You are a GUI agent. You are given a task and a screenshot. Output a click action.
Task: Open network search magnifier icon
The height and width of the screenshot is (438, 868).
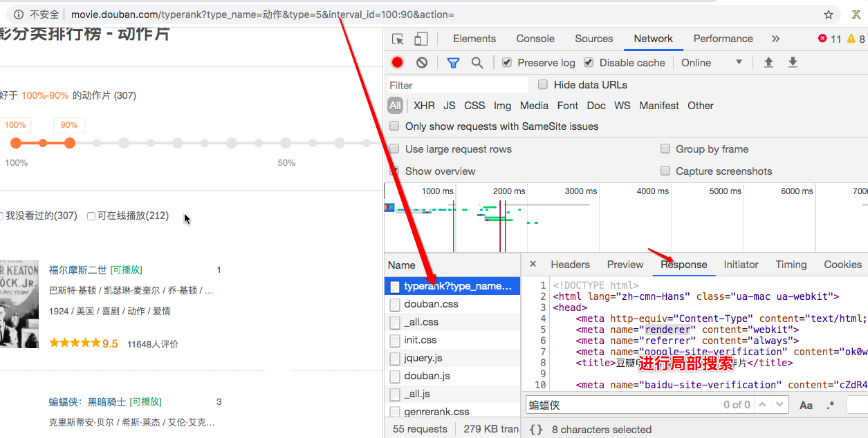(x=477, y=63)
